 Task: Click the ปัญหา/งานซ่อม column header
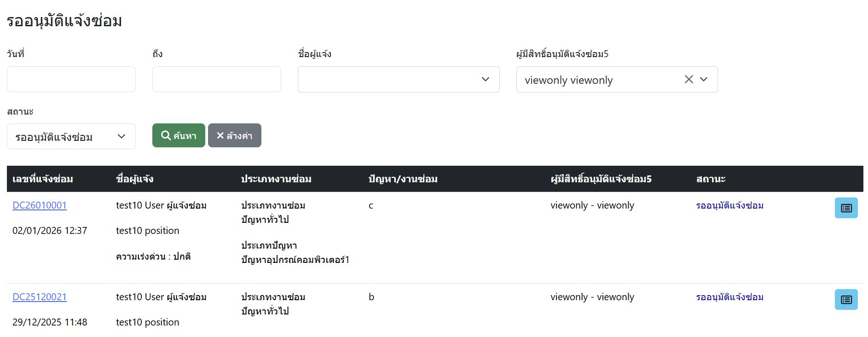pos(403,179)
